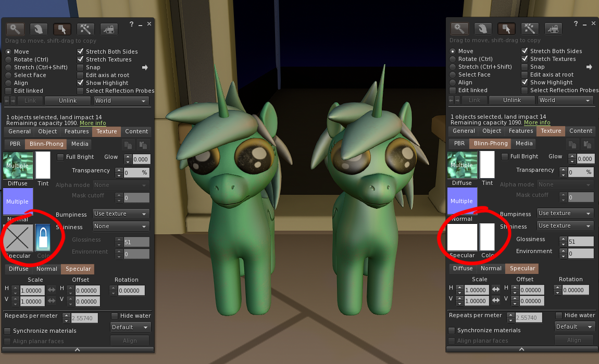Open Normal map Multiple thumbnail in right panel
This screenshot has height=364, width=599.
click(x=462, y=201)
